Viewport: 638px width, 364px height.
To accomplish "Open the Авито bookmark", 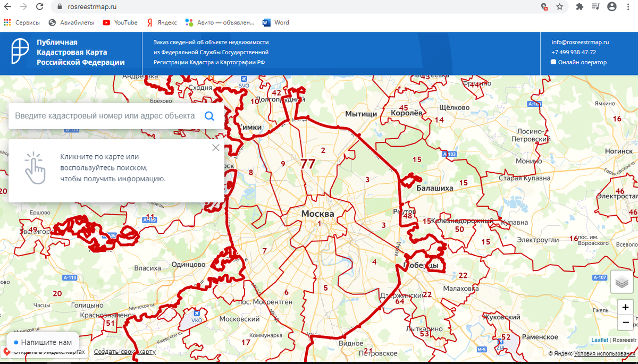I will coord(220,22).
